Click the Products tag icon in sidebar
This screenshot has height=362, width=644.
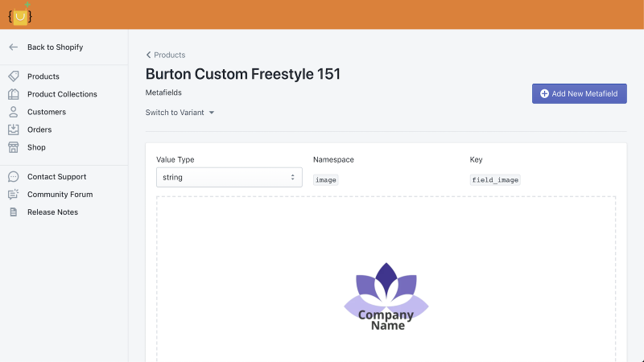click(x=14, y=76)
